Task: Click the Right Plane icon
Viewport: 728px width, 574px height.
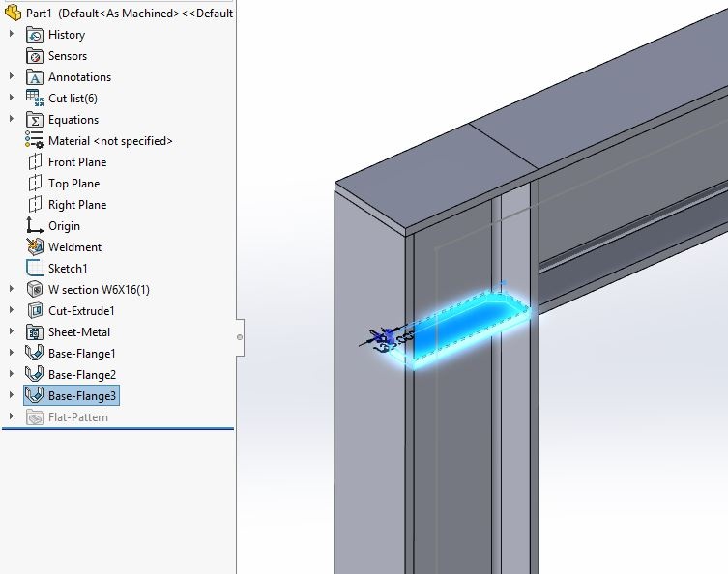Action: click(35, 205)
